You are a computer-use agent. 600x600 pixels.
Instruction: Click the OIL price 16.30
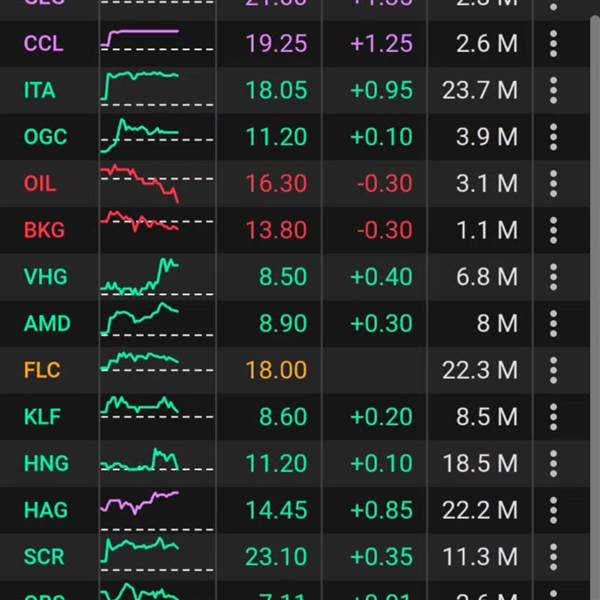coord(276,184)
